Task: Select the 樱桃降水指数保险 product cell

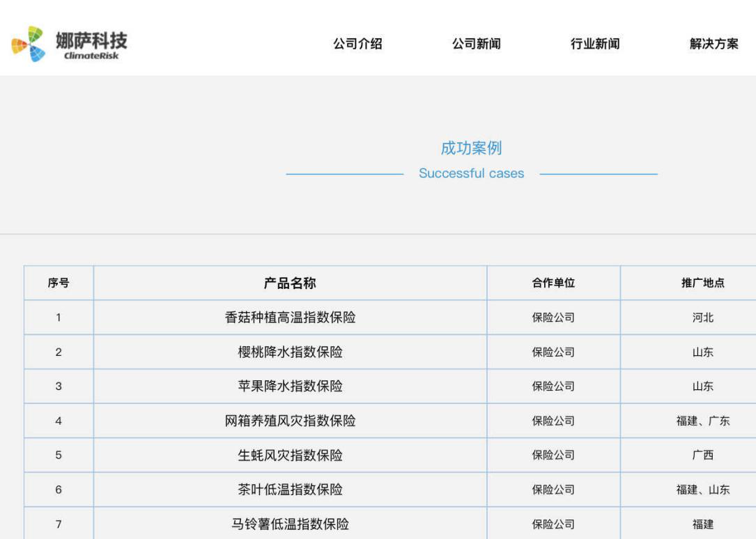Action: coord(290,352)
